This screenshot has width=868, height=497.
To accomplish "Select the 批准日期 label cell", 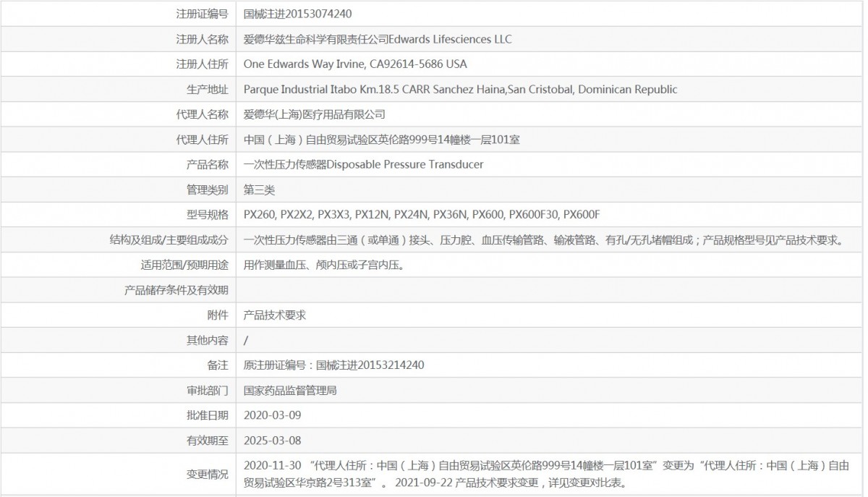I will (x=207, y=415).
